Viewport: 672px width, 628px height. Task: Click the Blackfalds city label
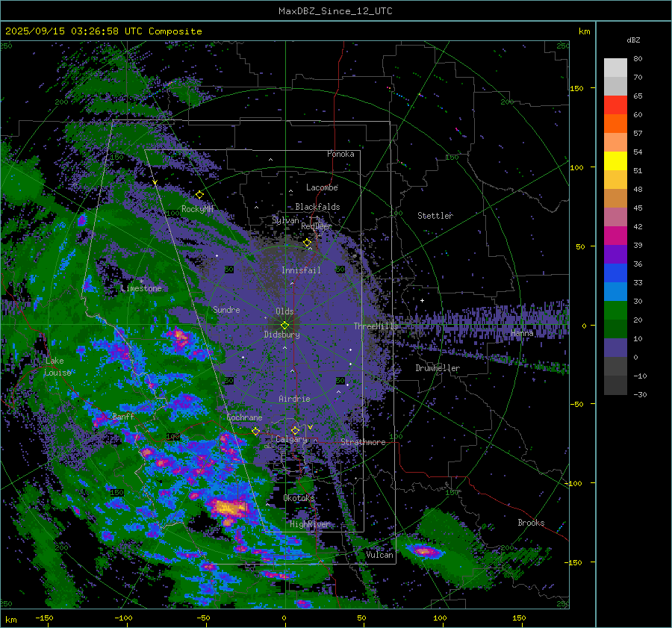point(317,207)
